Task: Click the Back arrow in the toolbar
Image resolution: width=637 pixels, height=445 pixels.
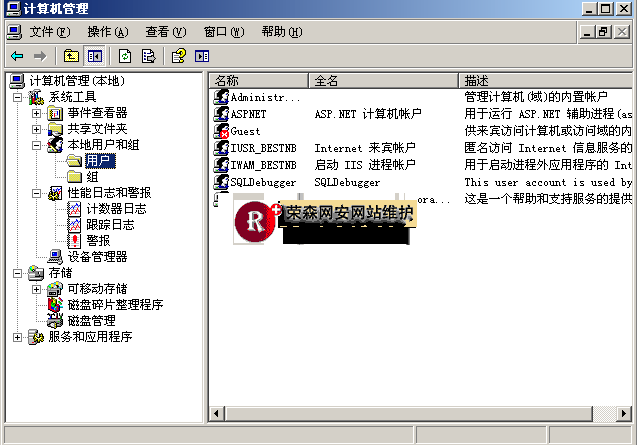Action: (x=17, y=56)
